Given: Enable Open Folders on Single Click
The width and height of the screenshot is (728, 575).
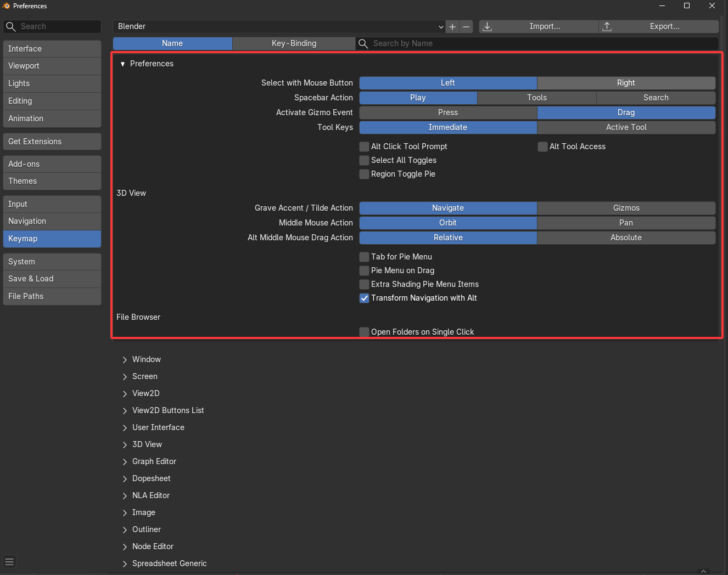Looking at the screenshot, I should coord(364,332).
